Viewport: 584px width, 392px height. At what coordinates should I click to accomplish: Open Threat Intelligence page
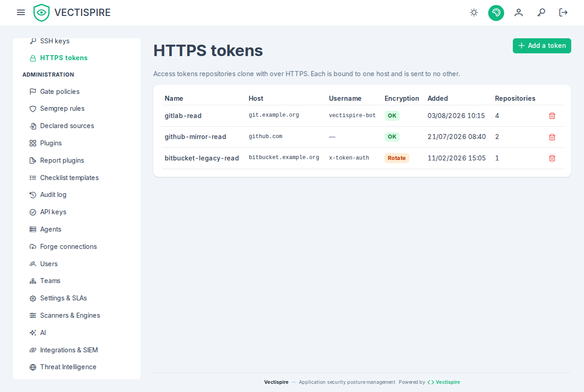point(77,367)
